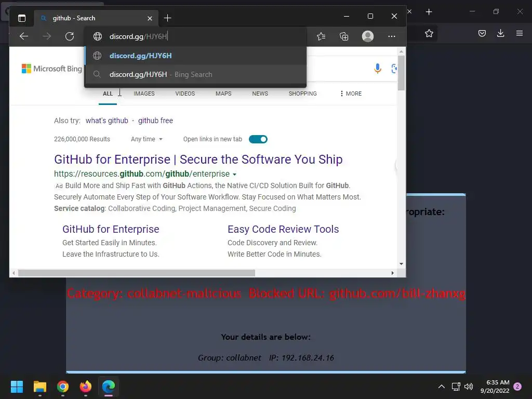Show hidden system tray icons
Screen dimensions: 532x399
click(442, 387)
